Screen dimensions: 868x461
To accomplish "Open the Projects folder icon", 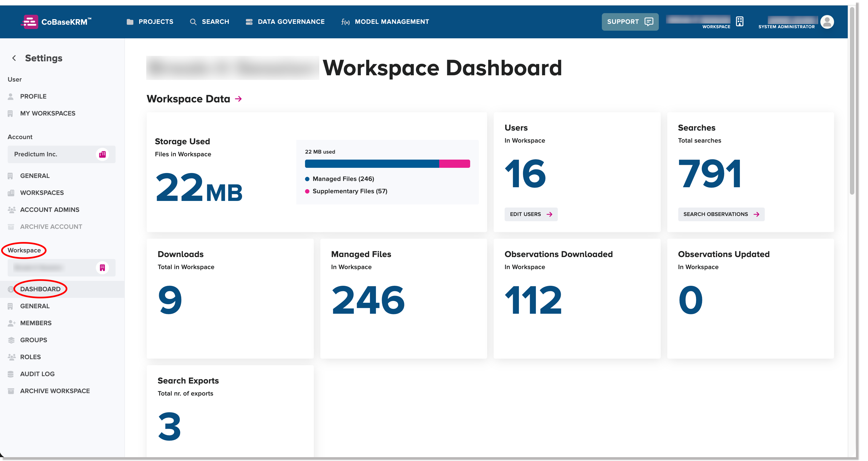I will [130, 22].
